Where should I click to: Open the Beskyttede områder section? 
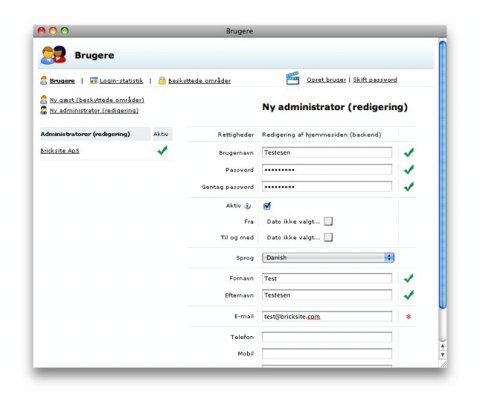pyautogui.click(x=199, y=81)
